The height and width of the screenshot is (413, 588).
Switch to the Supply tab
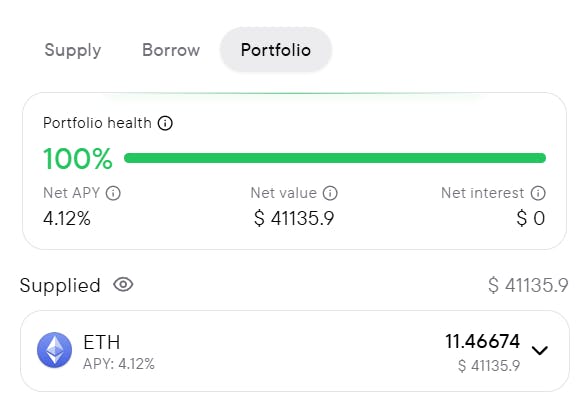73,50
